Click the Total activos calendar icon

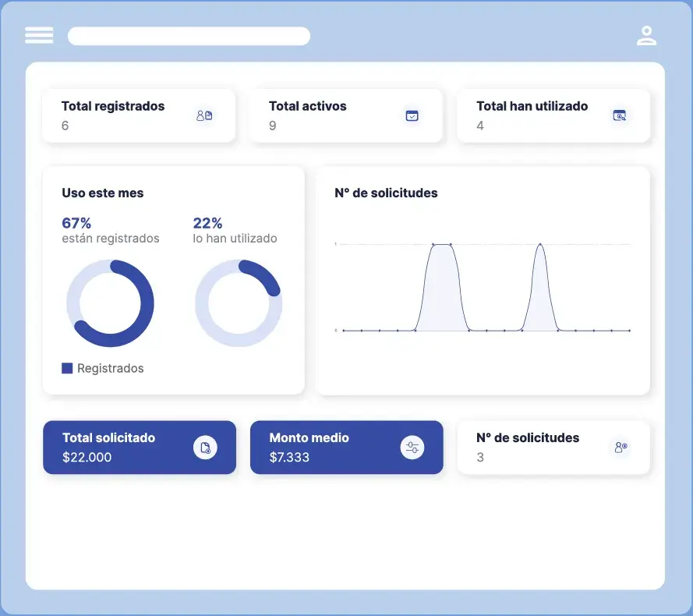pos(412,115)
